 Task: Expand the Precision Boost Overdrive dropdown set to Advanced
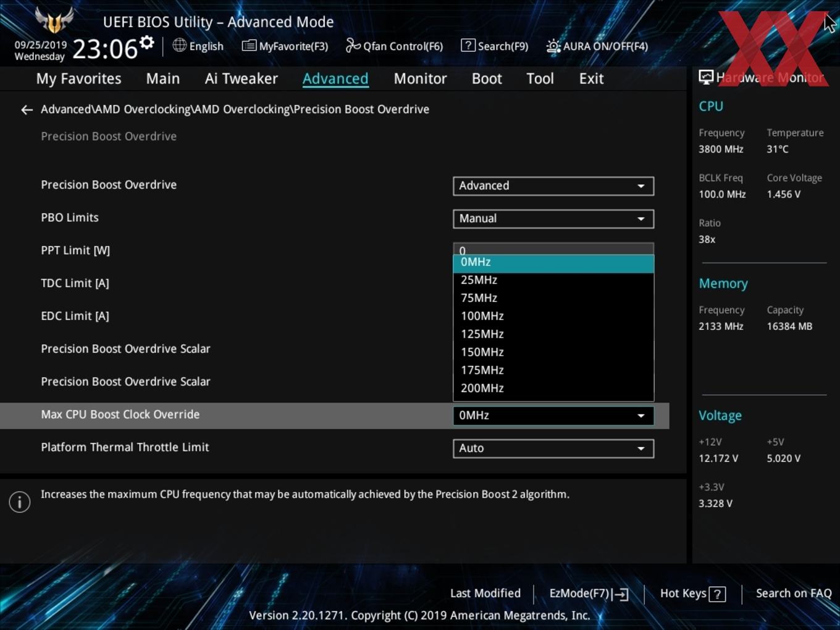(x=553, y=186)
